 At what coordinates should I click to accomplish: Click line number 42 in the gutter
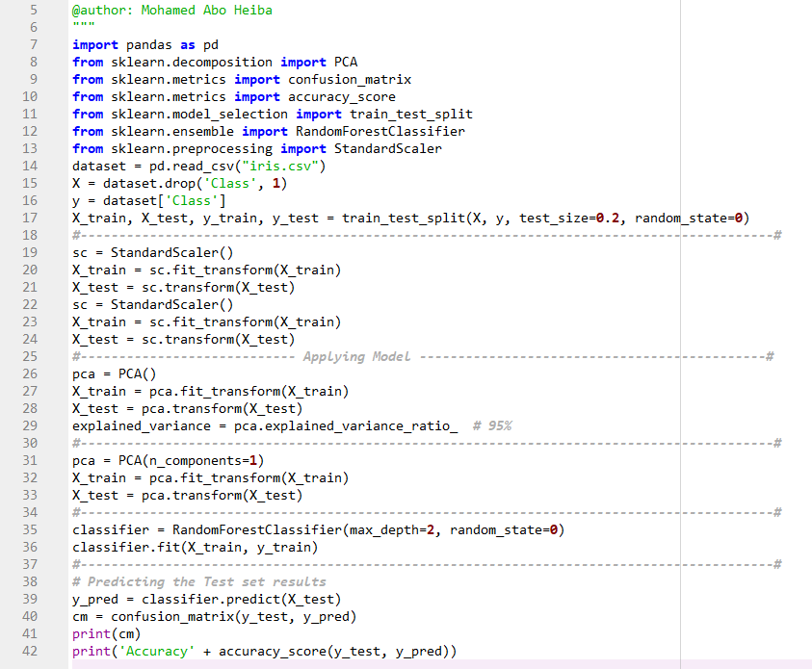click(30, 652)
